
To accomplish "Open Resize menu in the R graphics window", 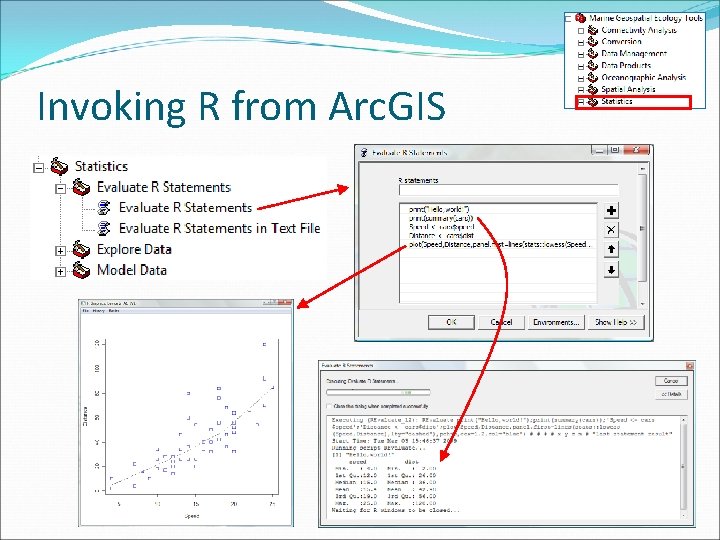I will point(114,311).
